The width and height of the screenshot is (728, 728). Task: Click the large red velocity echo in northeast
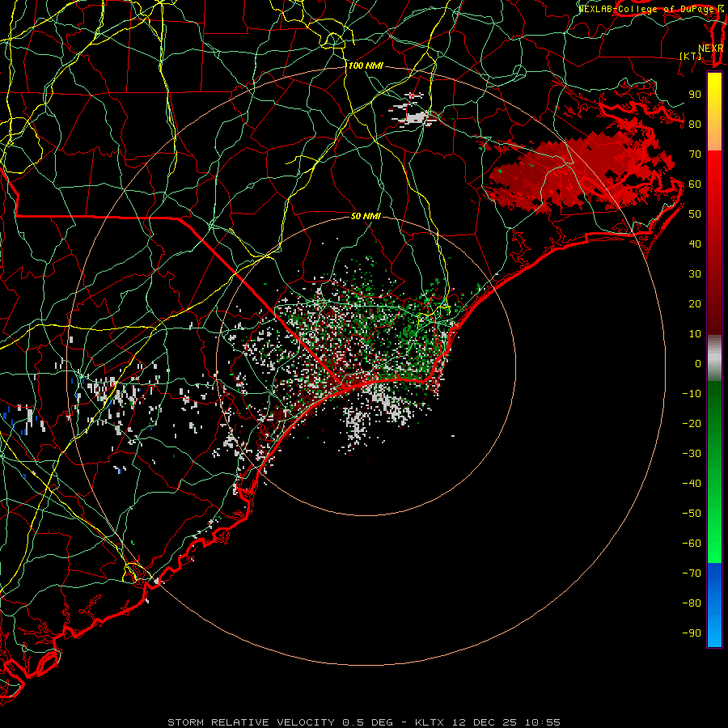(580, 171)
